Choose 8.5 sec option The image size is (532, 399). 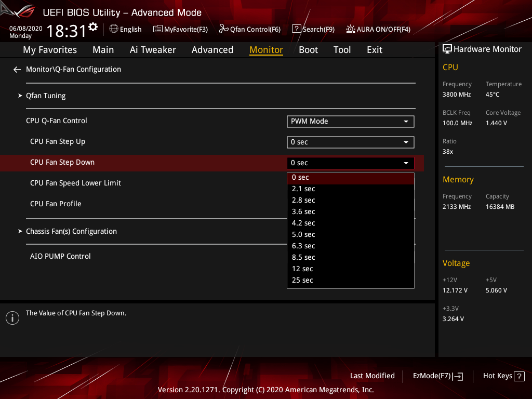351,258
